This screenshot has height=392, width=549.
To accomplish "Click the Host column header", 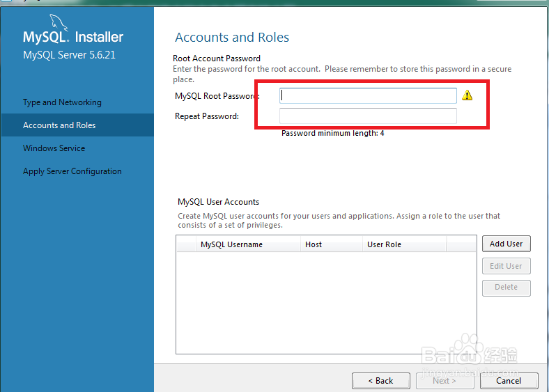I will click(x=331, y=244).
